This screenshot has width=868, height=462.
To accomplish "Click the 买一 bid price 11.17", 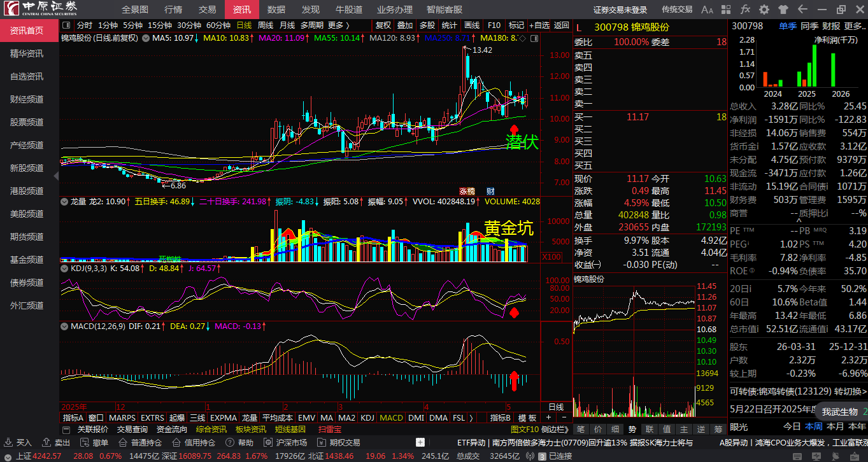I will 637,116.
